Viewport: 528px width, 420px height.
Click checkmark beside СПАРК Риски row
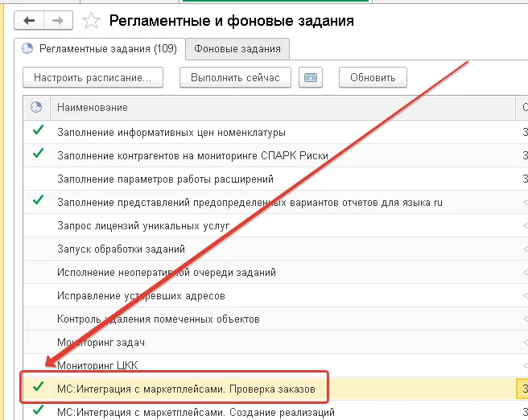35,154
